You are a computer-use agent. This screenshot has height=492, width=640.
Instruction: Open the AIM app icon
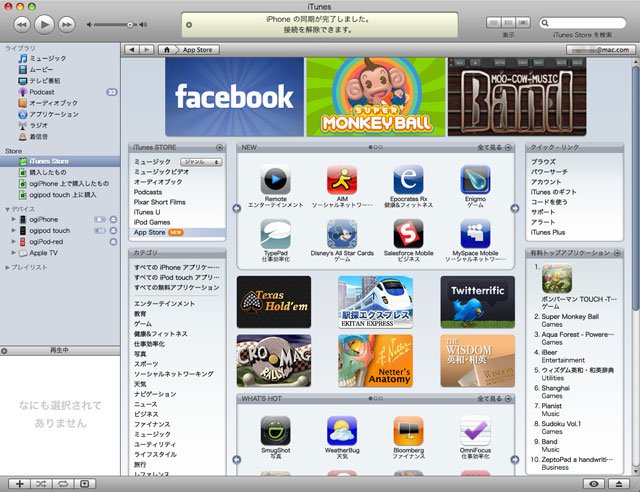342,179
